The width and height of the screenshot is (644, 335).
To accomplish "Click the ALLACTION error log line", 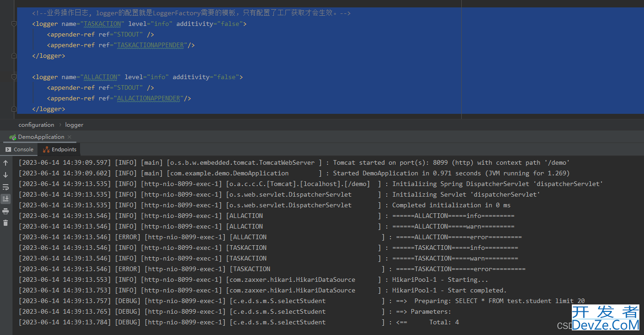I will point(270,237).
